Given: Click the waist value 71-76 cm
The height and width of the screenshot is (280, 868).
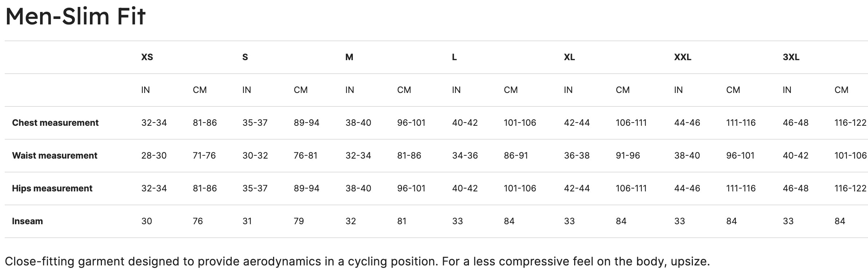Looking at the screenshot, I should [204, 156].
